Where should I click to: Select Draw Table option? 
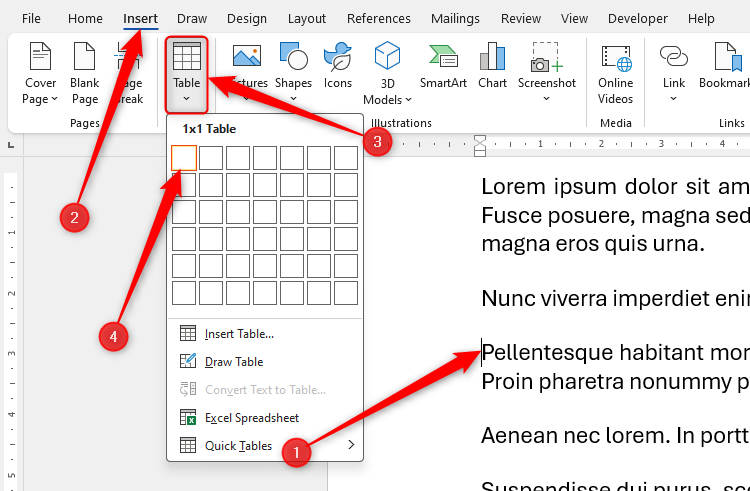(x=234, y=362)
